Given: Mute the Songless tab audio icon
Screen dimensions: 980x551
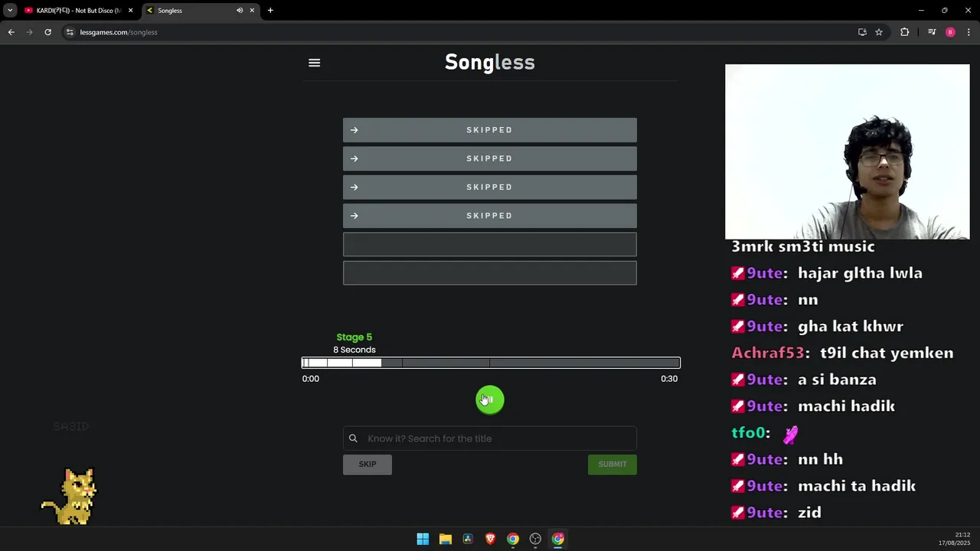Looking at the screenshot, I should [x=240, y=11].
